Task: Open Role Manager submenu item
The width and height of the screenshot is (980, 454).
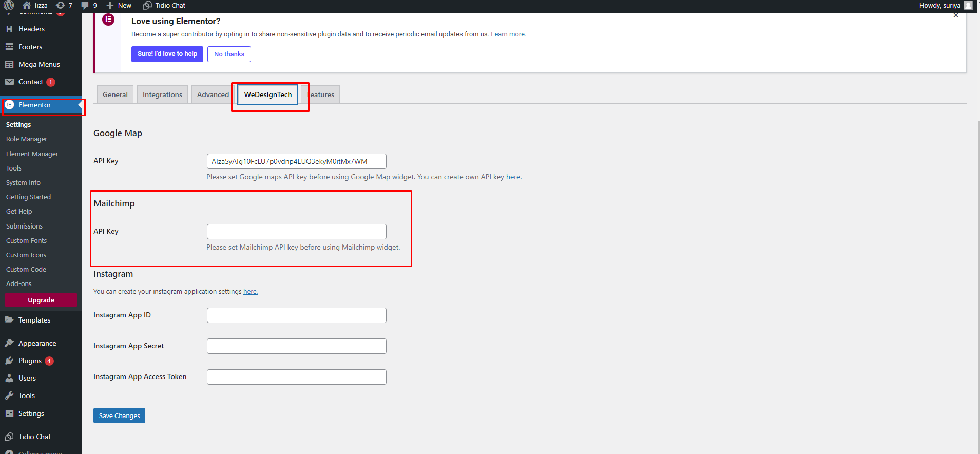Action: click(27, 139)
